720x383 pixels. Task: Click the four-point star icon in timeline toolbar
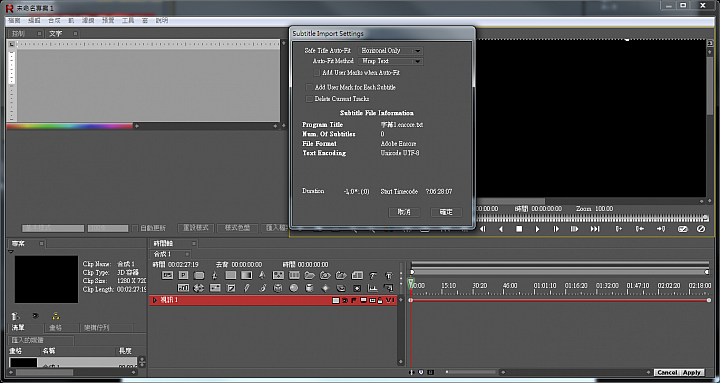point(325,288)
